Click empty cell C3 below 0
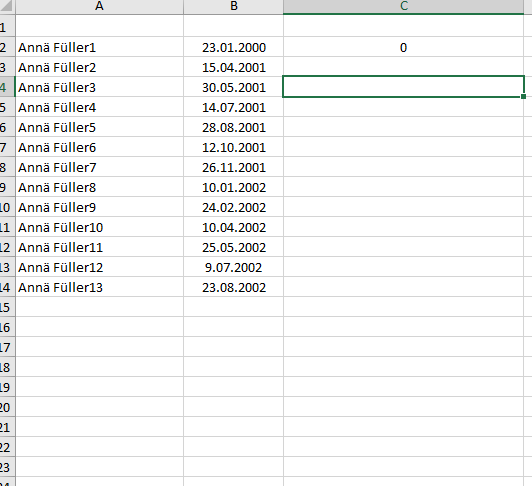 pos(403,67)
